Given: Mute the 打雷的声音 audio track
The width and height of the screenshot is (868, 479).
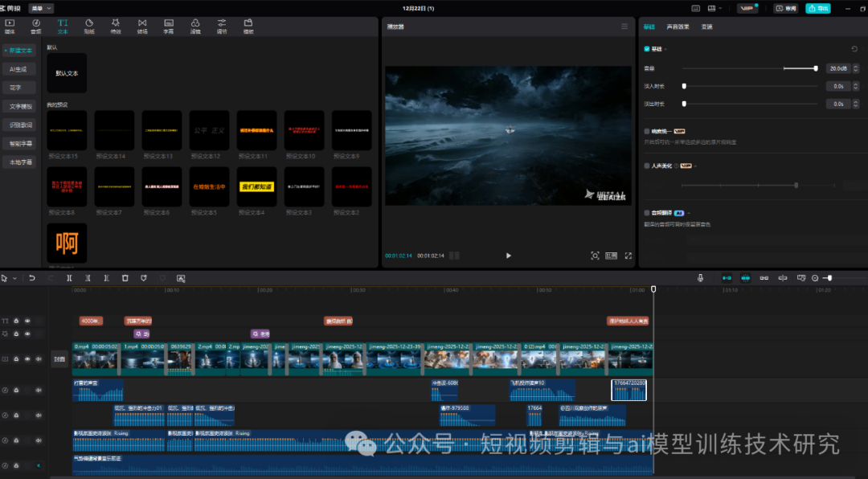Looking at the screenshot, I should [39, 391].
